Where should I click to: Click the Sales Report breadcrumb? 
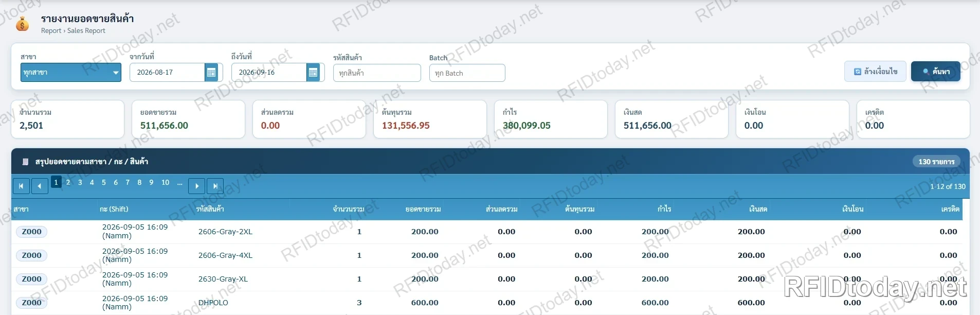coord(86,31)
